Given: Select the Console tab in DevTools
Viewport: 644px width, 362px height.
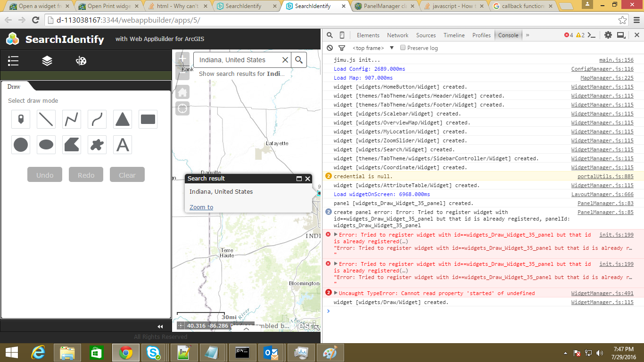Looking at the screenshot, I should [x=508, y=35].
